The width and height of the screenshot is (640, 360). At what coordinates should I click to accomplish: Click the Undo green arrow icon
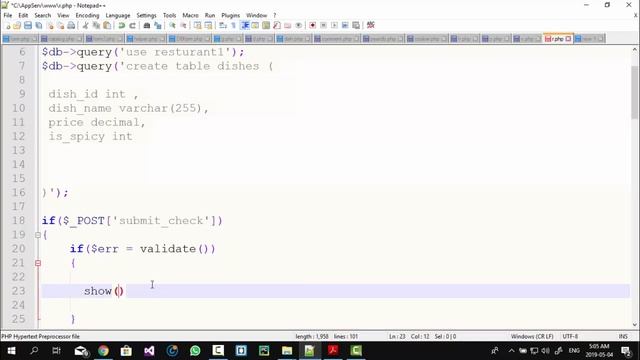[122, 26]
